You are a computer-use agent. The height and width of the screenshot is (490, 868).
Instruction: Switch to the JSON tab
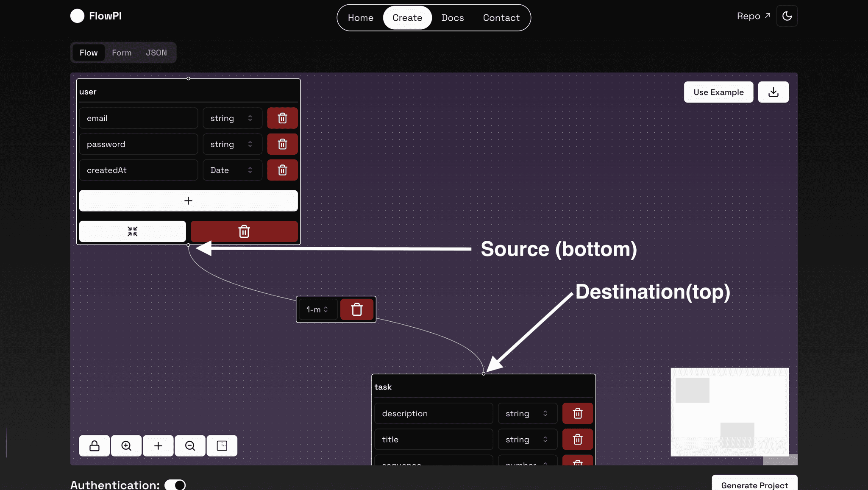click(x=156, y=53)
